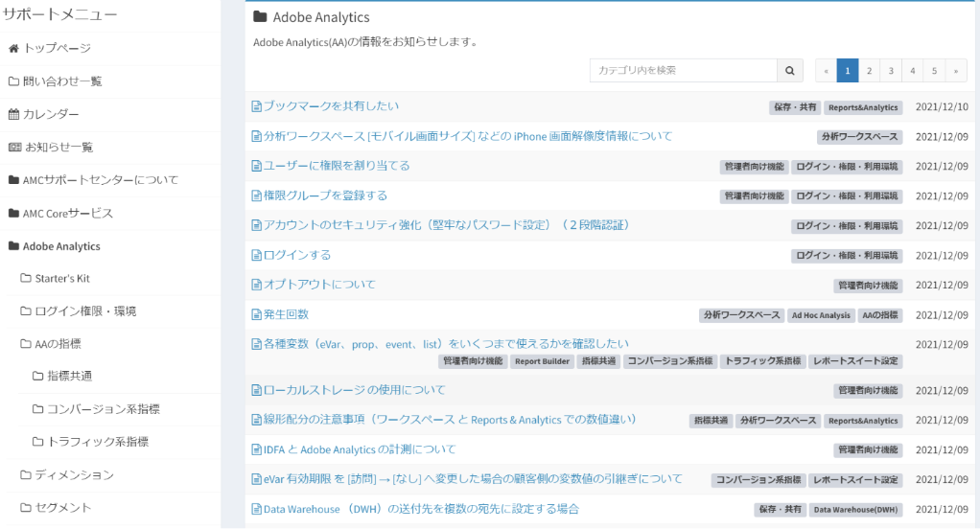Open Starter's Kit subcategory
Screen dimensions: 980x529
(x=62, y=279)
